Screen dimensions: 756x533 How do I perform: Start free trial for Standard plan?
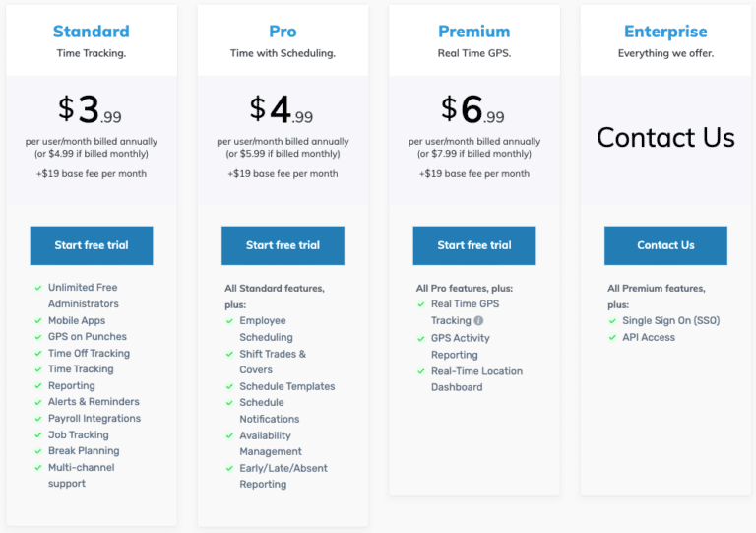[92, 245]
